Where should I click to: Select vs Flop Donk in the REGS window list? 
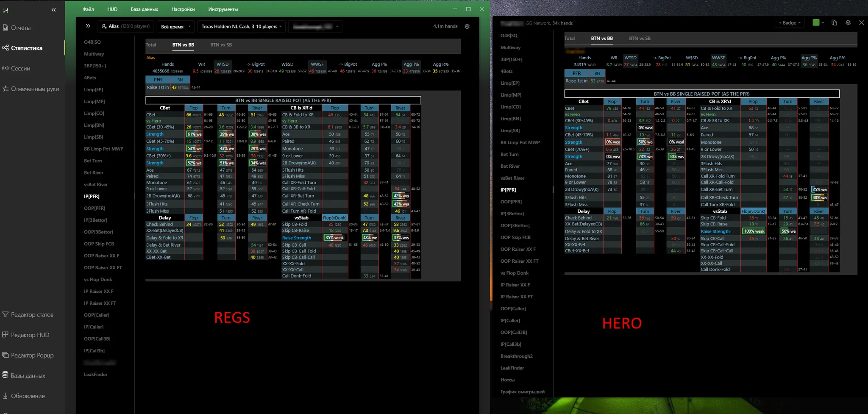[98, 279]
